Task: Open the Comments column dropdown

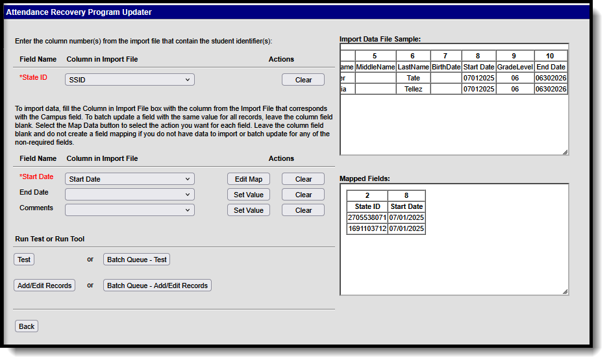Action: pos(130,210)
